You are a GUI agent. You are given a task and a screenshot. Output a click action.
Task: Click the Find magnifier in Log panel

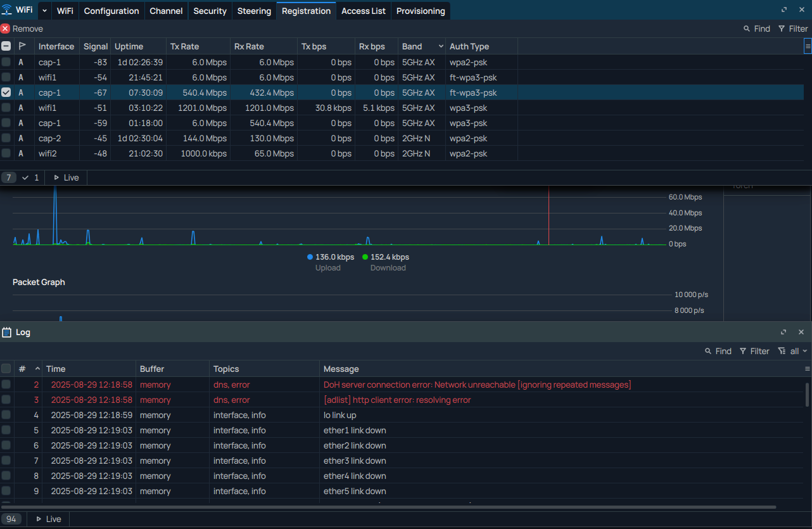(709, 351)
